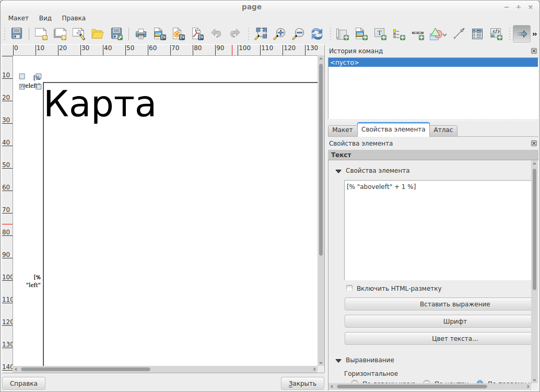Select the "По левому краю" alignment radio

[x=355, y=382]
